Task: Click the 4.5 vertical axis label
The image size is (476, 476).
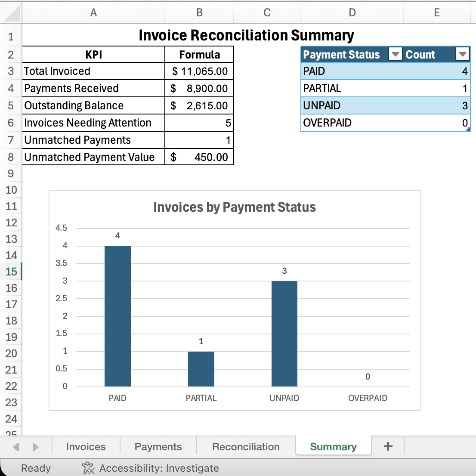Action: (x=61, y=228)
